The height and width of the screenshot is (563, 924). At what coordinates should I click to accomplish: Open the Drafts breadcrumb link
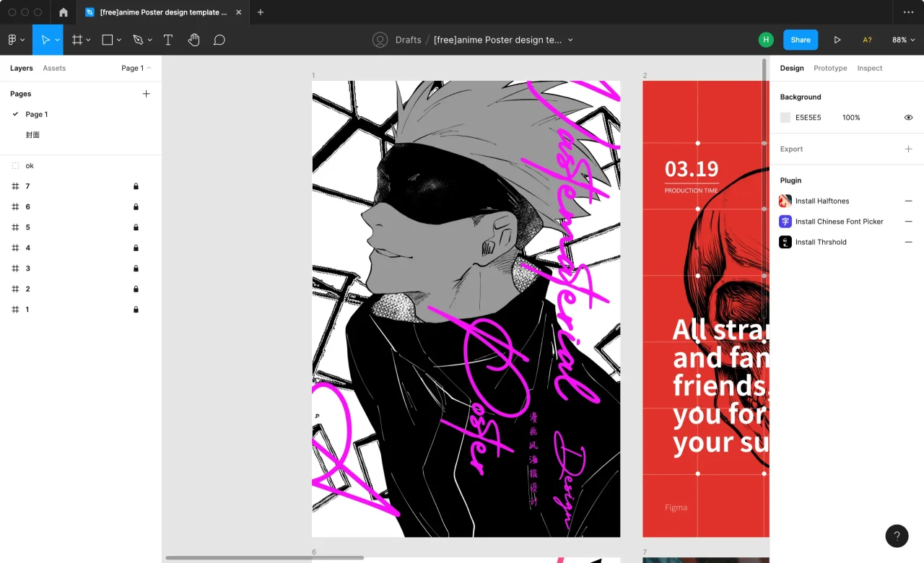pyautogui.click(x=409, y=40)
